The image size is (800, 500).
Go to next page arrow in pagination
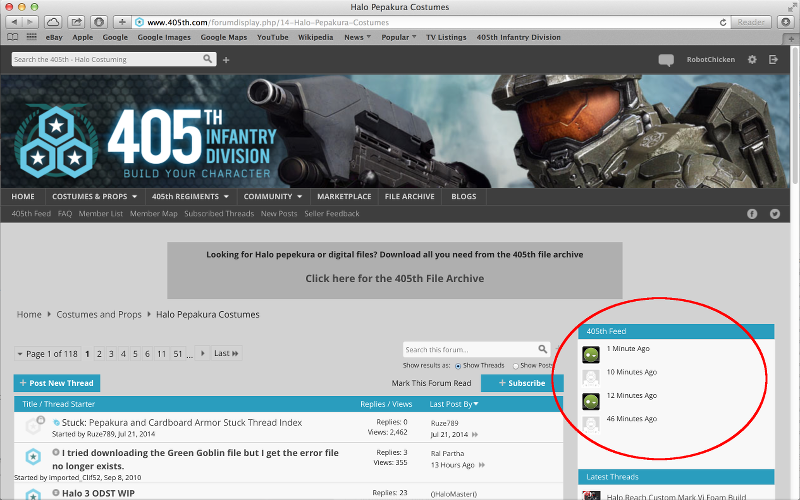[x=203, y=353]
